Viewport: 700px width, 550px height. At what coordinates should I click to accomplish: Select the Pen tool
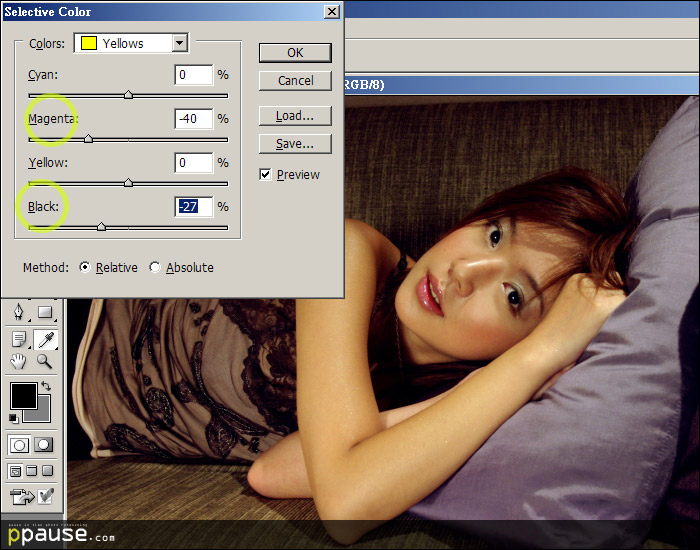[x=19, y=315]
